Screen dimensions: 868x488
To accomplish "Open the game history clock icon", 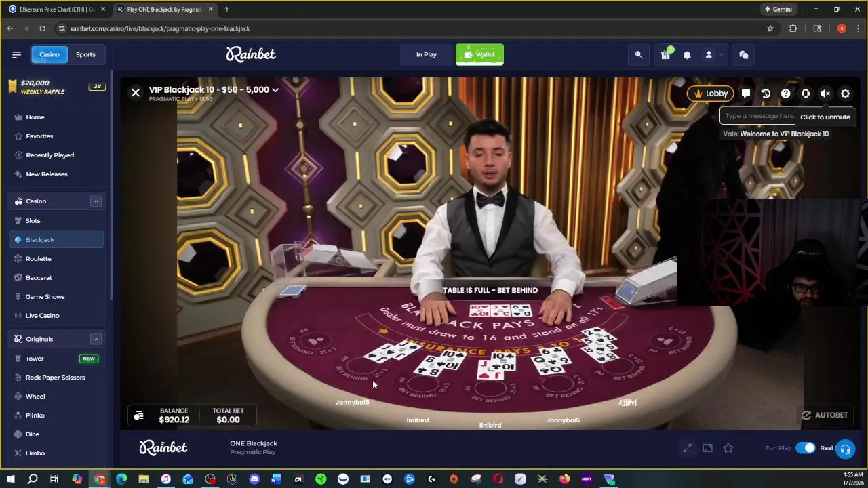I will [x=766, y=94].
